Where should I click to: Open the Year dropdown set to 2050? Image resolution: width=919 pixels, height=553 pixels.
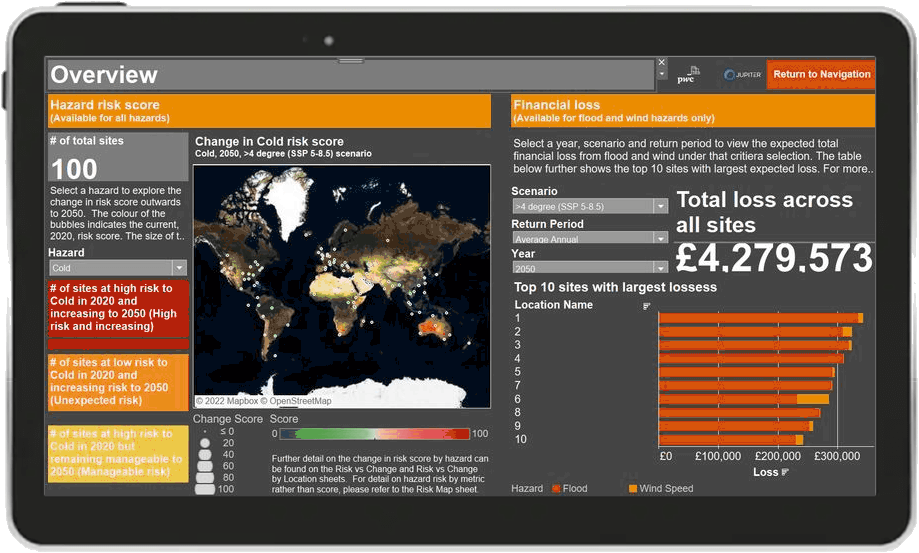pos(659,268)
